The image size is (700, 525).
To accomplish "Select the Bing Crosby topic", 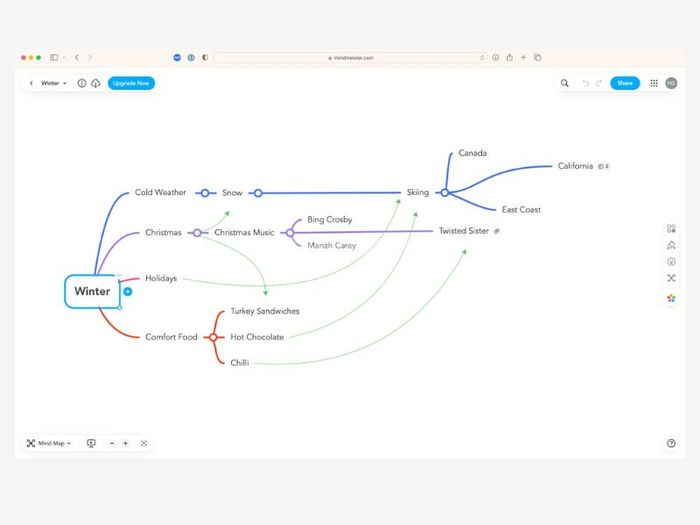I will pyautogui.click(x=329, y=220).
